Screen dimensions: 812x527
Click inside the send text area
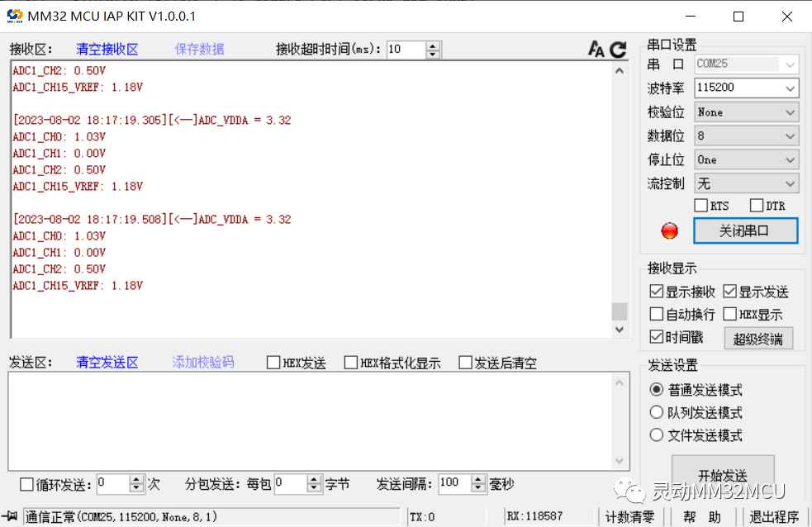point(311,421)
